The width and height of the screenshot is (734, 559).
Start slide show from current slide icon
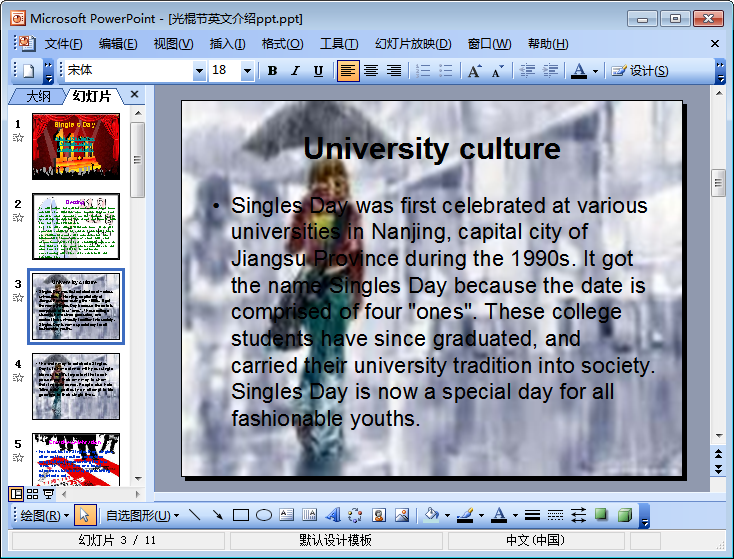(48, 494)
